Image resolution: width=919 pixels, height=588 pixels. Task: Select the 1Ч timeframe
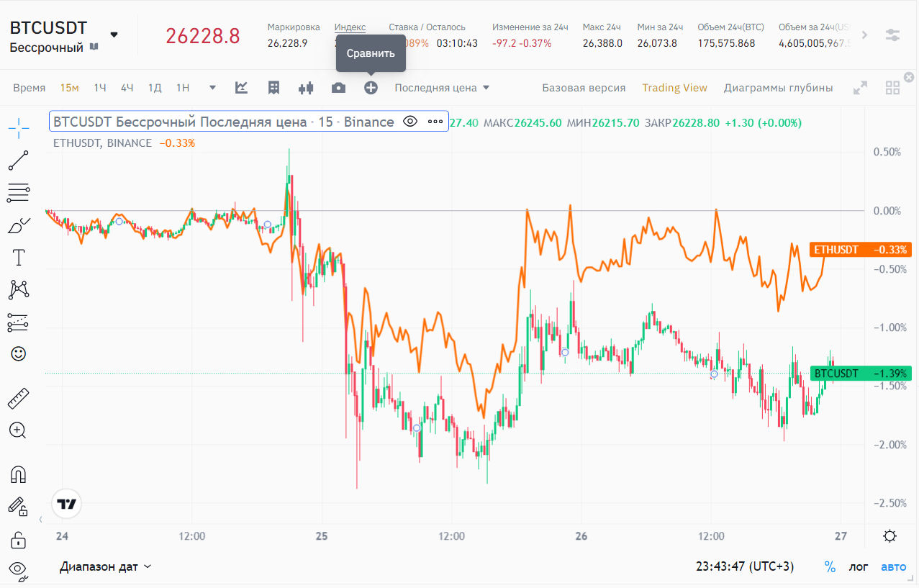click(x=100, y=88)
